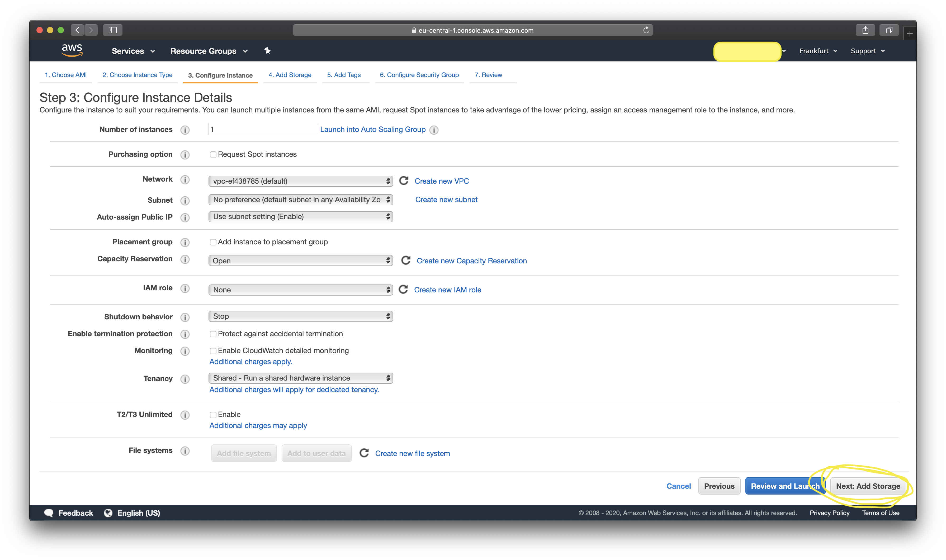Open info icon for Auto-assign Public IP
This screenshot has width=946, height=560.
click(185, 217)
